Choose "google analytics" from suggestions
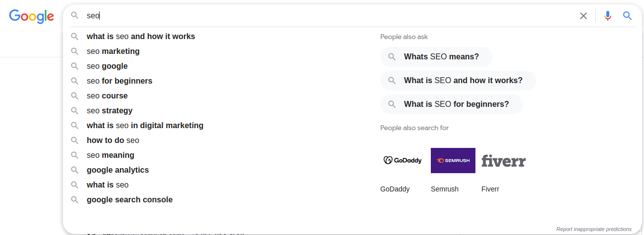Viewport: 644px width, 235px height. [117, 170]
